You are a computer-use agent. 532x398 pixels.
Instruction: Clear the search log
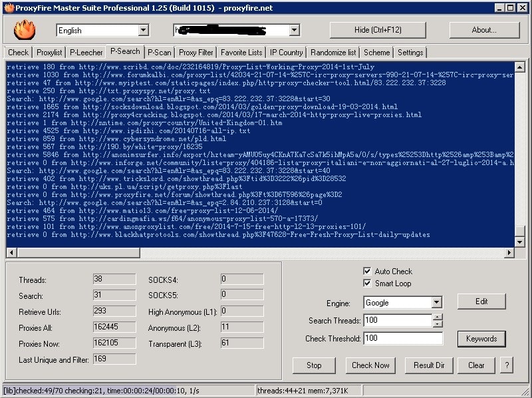click(476, 365)
